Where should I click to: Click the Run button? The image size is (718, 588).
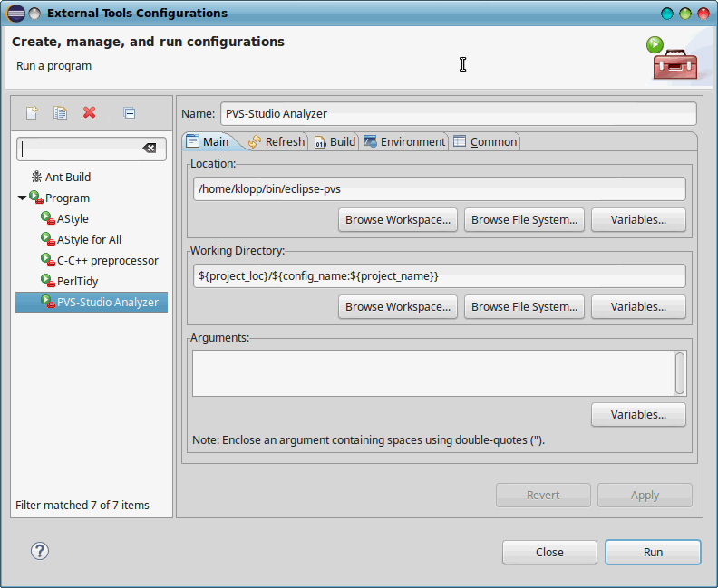coord(653,553)
